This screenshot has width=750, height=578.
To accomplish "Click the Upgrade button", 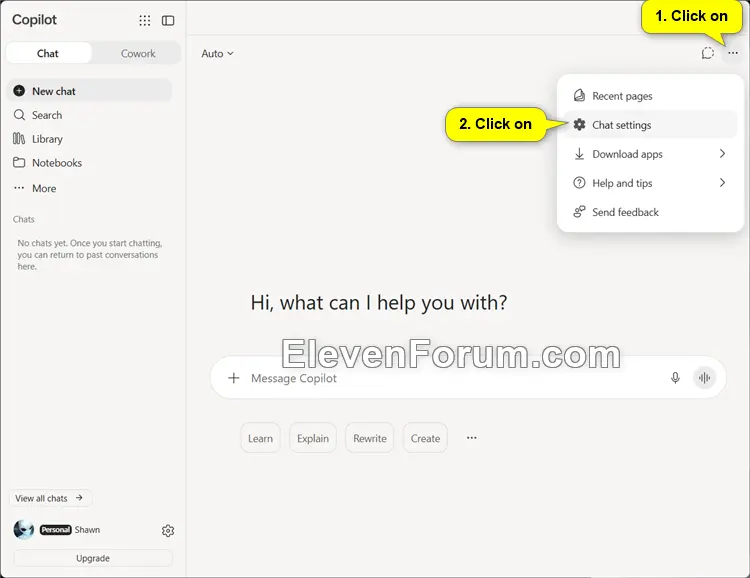I will point(93,558).
